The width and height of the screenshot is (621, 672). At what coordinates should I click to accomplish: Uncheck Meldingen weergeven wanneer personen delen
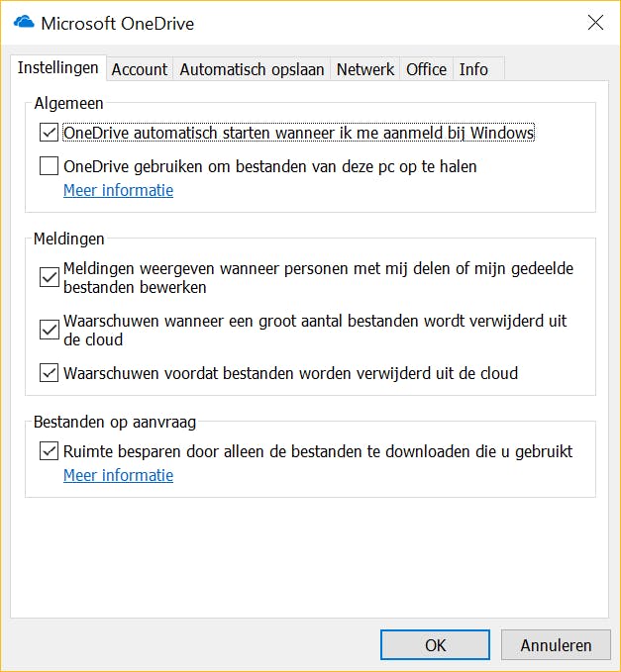click(x=50, y=277)
